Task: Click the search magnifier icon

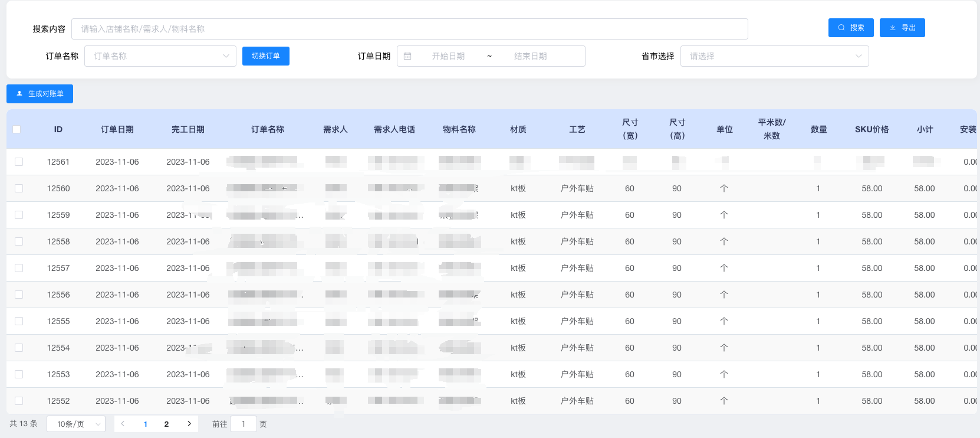Action: [841, 28]
